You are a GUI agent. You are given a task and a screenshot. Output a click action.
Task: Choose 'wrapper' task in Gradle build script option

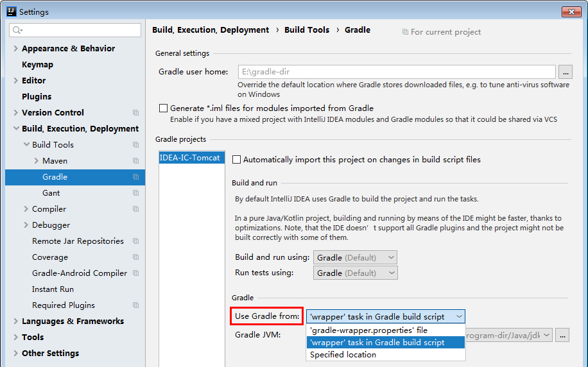pyautogui.click(x=386, y=342)
